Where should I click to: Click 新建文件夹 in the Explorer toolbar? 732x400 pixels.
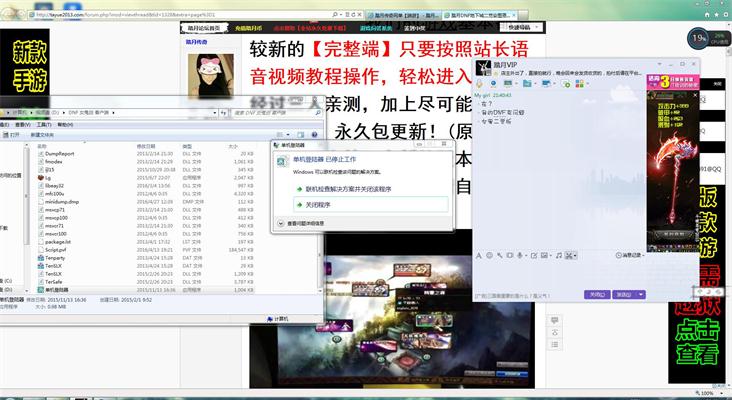coord(42,135)
